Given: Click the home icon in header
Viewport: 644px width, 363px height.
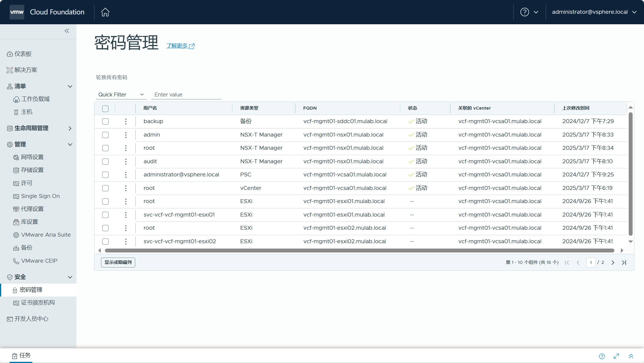Looking at the screenshot, I should [x=105, y=12].
